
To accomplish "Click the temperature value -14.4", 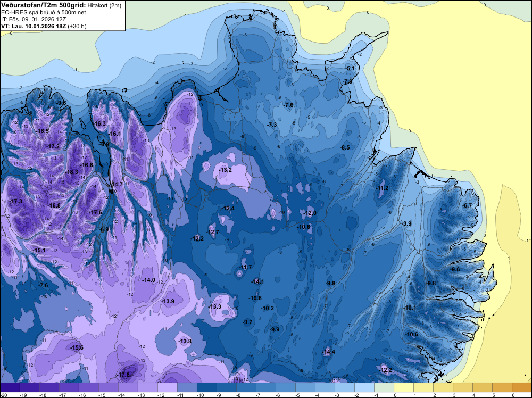I will 328,352.
